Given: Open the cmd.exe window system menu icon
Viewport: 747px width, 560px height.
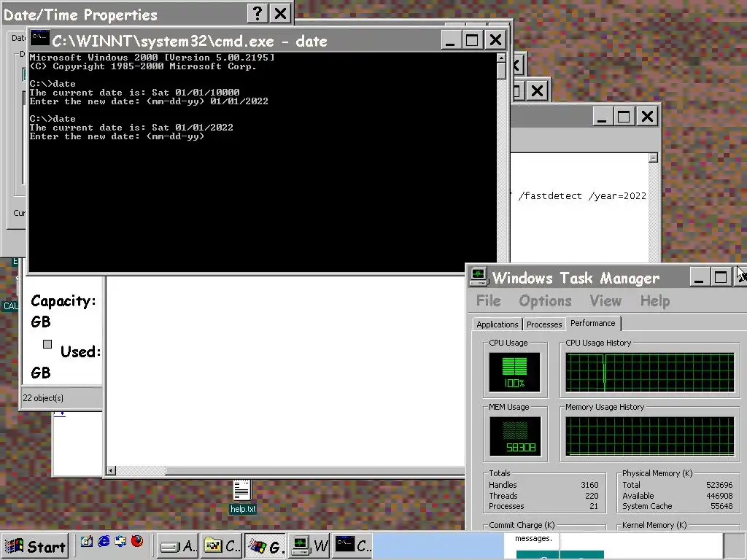Looking at the screenshot, I should click(x=39, y=39).
